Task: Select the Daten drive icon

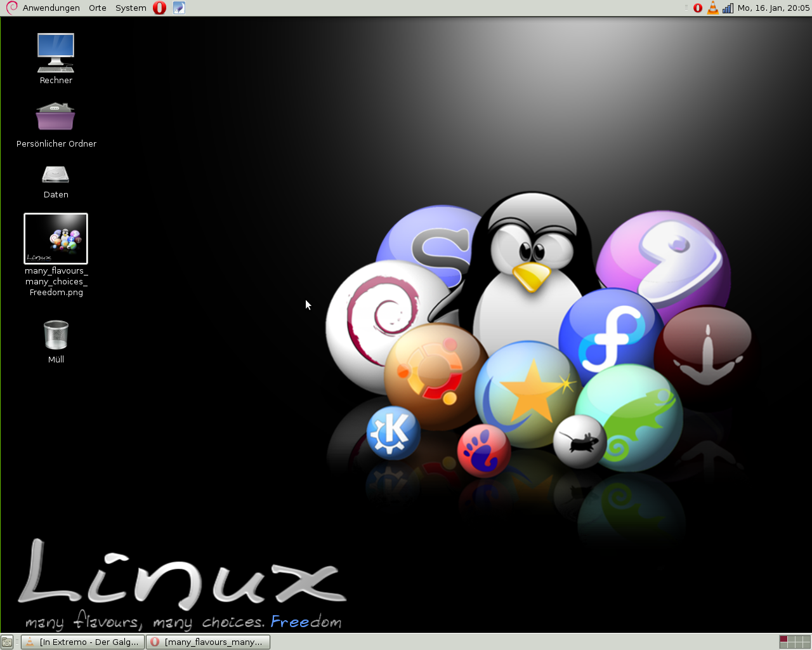Action: click(x=56, y=175)
